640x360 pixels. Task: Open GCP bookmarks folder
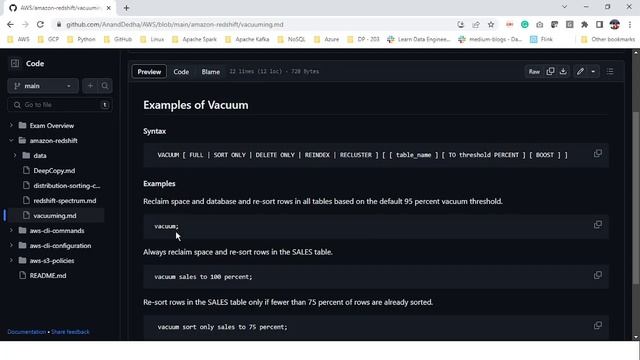click(48, 39)
